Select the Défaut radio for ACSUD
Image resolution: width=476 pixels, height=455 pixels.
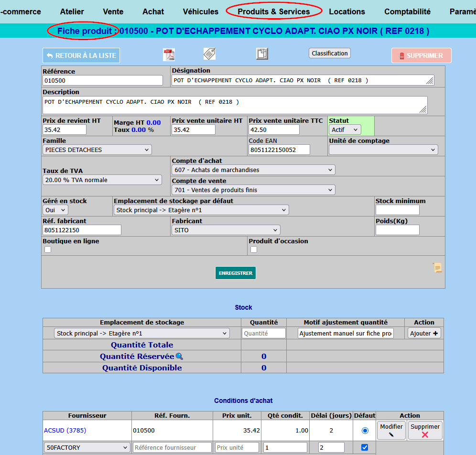365,431
